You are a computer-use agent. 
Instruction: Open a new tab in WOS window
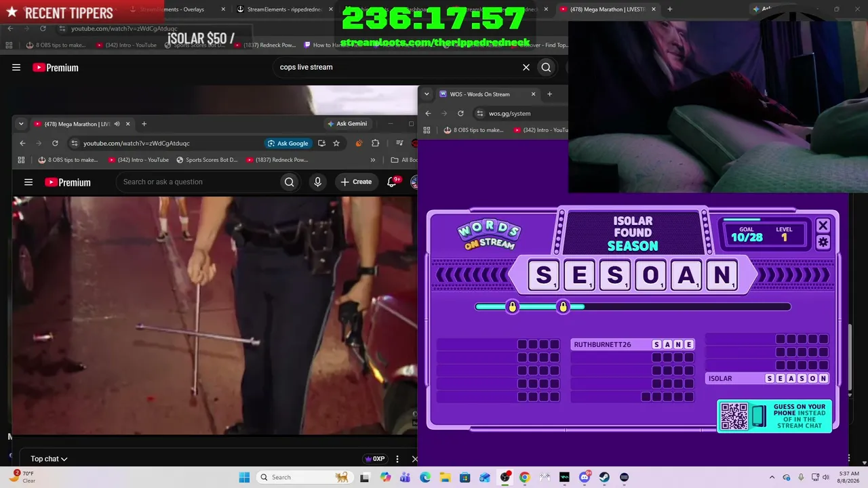tap(549, 94)
